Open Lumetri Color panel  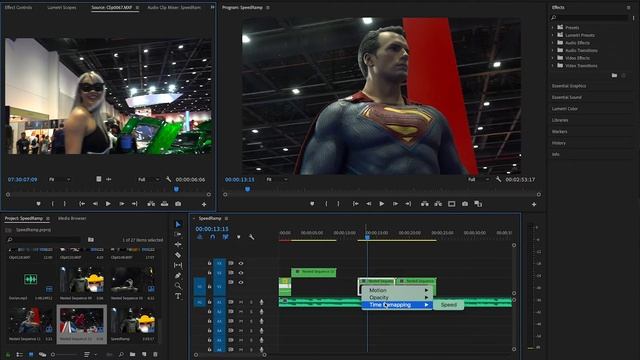pos(564,109)
